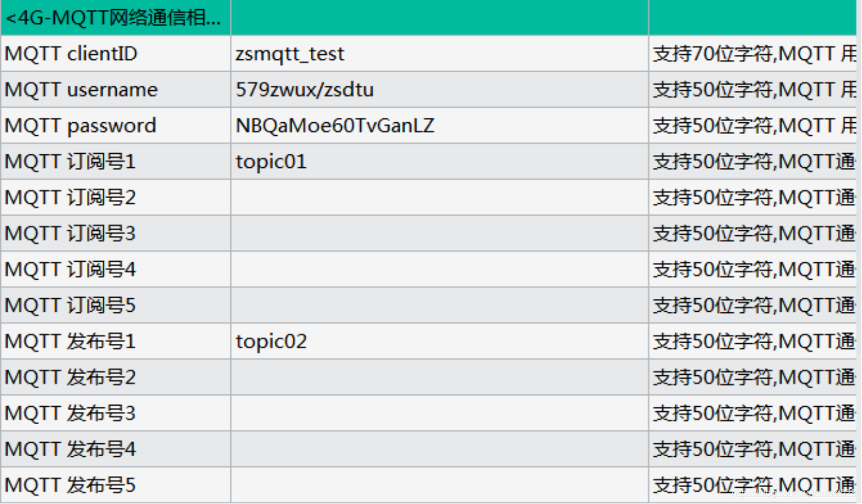Click the empty MQTT 订阅号2 value cell
This screenshot has height=504, width=862.
point(439,198)
